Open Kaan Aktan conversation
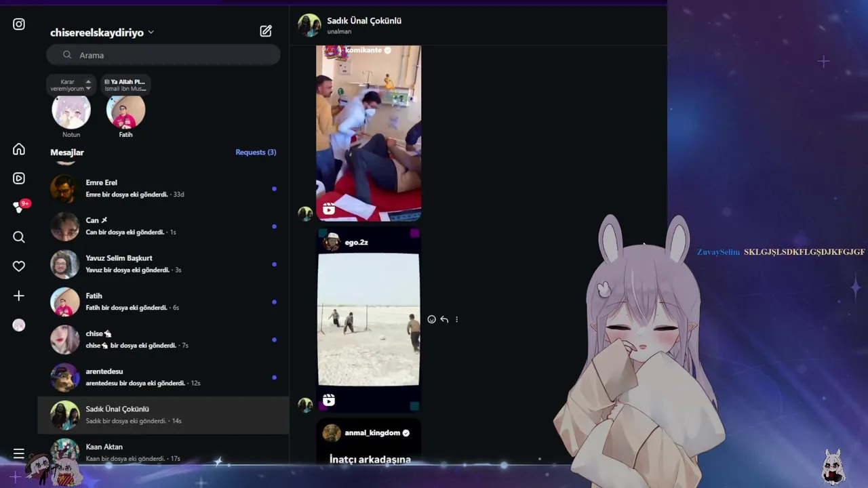 (x=163, y=449)
